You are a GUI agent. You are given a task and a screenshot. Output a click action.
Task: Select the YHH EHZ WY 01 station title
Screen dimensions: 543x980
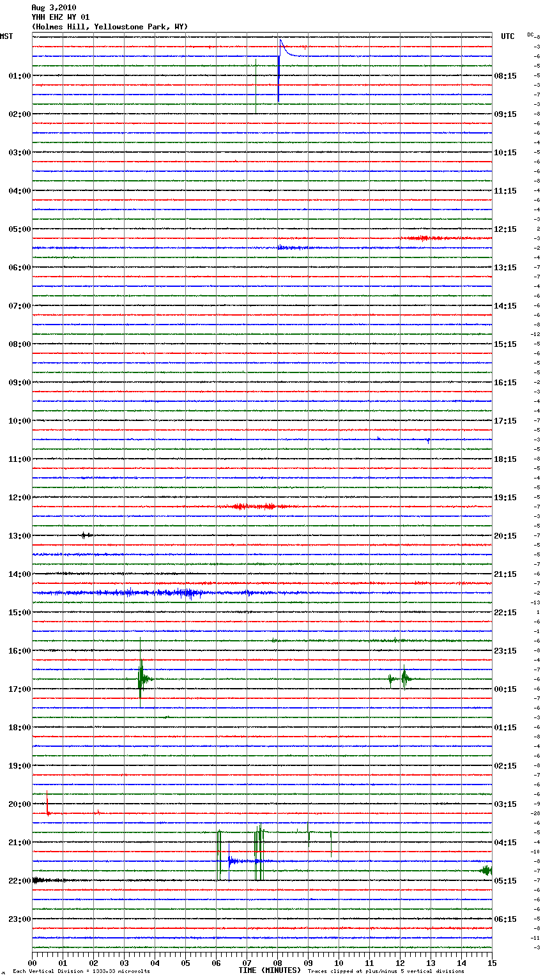coord(61,17)
